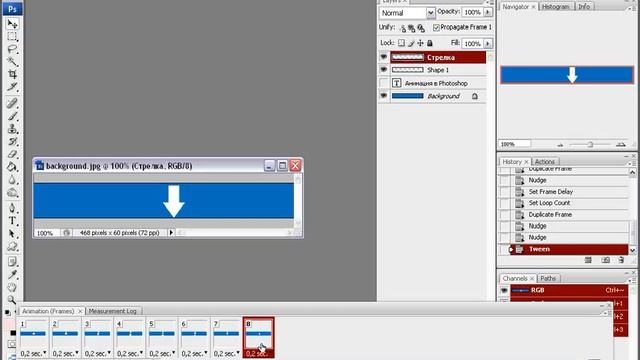
Task: Select the Crop tool
Action: [x=12, y=74]
